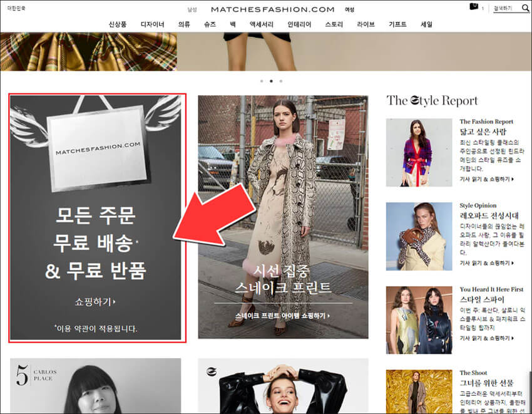This screenshot has width=532, height=414.
Task: Open the 라이브 menu
Action: tap(366, 24)
